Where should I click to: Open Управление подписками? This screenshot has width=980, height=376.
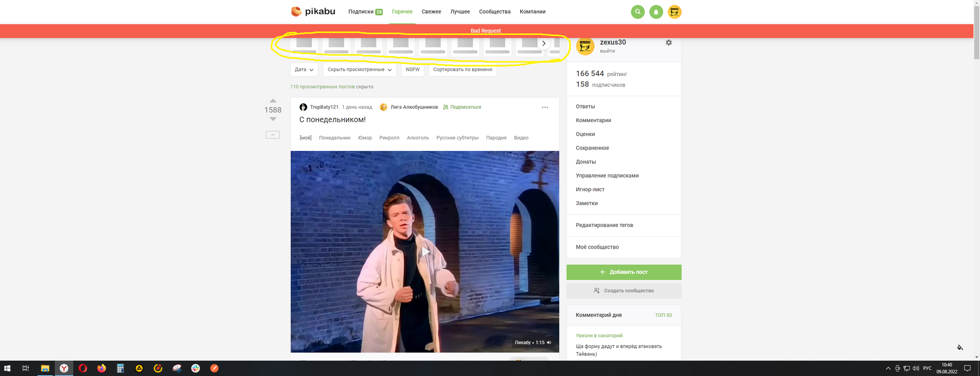tap(607, 176)
